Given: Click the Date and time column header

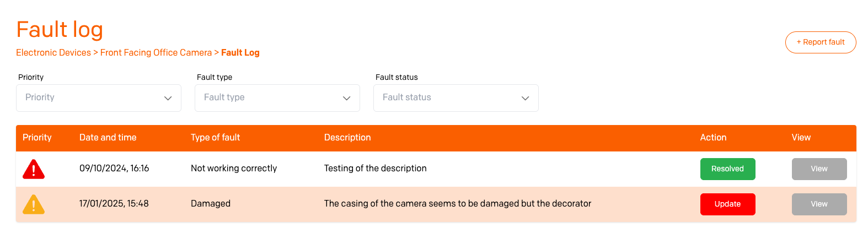Looking at the screenshot, I should (108, 138).
